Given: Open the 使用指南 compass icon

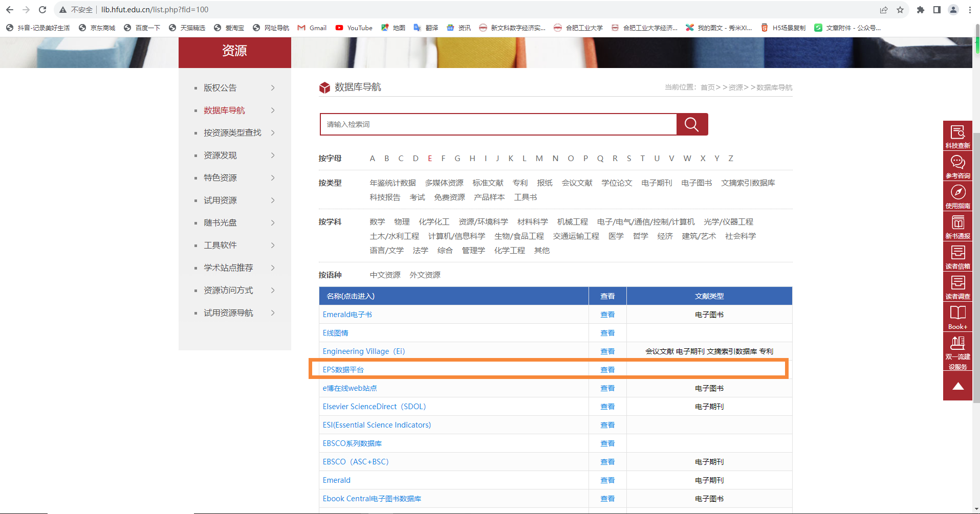Looking at the screenshot, I should [x=957, y=196].
